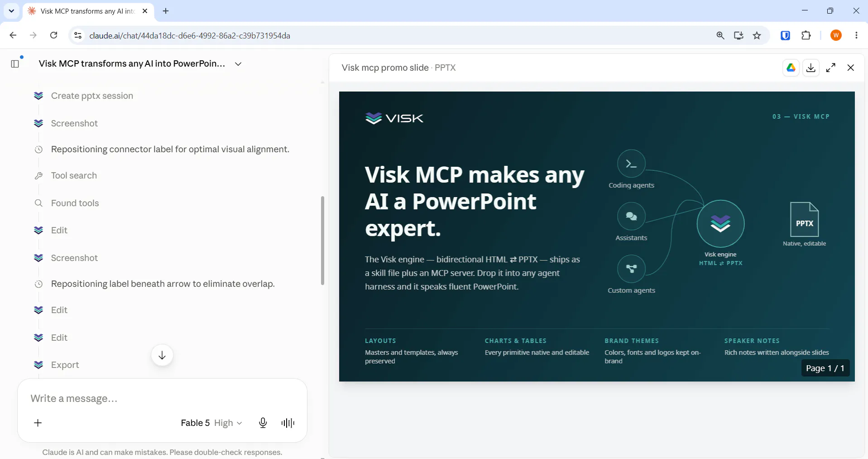This screenshot has width=868, height=459.
Task: Click the BRAND THEMES heading on the slide
Action: click(x=632, y=341)
